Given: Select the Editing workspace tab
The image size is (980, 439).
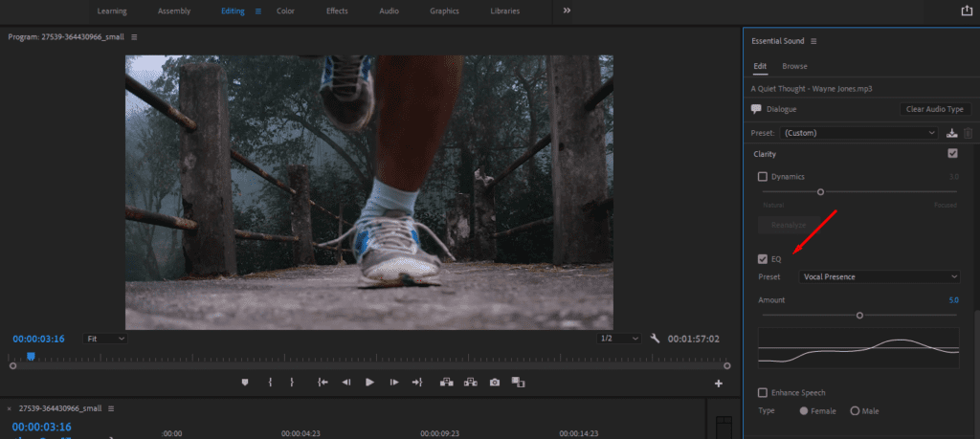Looking at the screenshot, I should (x=233, y=11).
